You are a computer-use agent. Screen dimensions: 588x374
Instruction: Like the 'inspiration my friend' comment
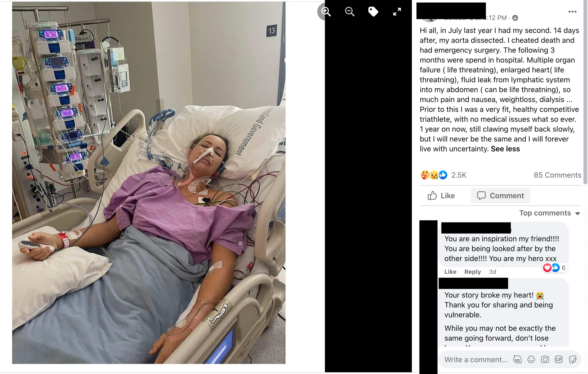(450, 272)
